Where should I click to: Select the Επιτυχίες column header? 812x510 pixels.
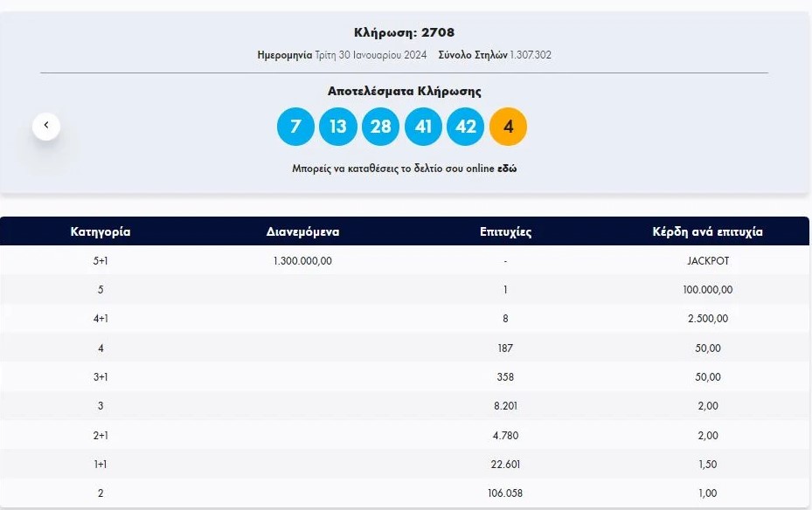pos(505,231)
